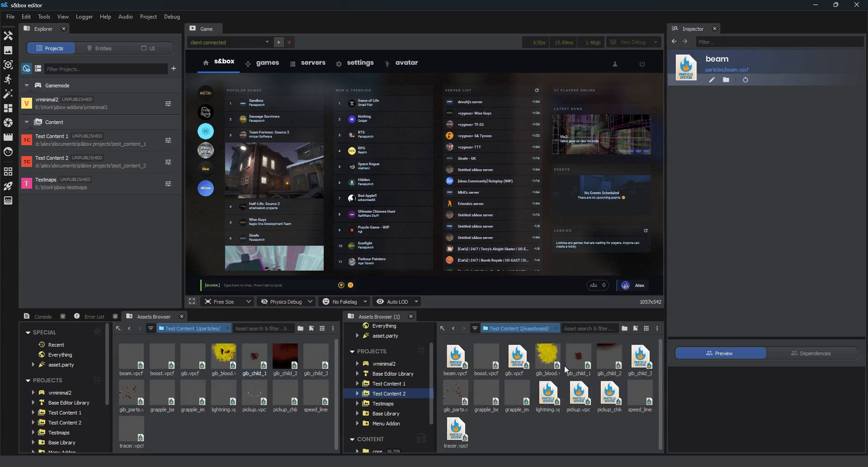
Task: Open the avatar tab in s&box menu
Action: click(x=401, y=63)
